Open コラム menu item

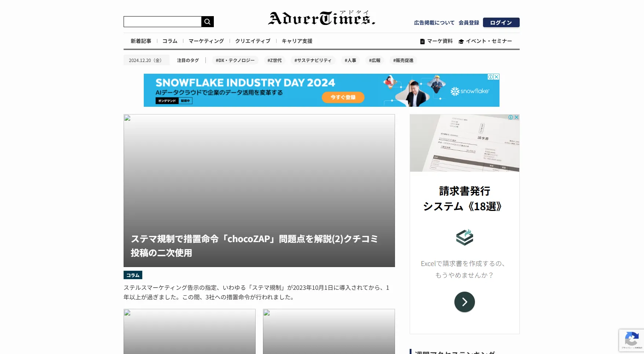coord(170,41)
